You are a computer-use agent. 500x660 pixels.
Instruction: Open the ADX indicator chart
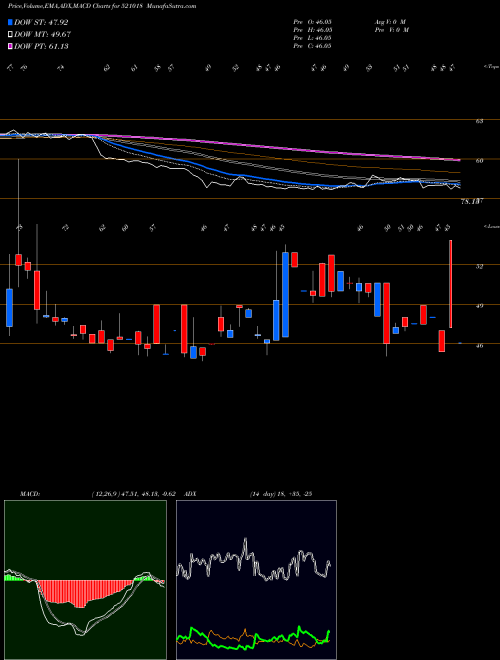point(256,580)
